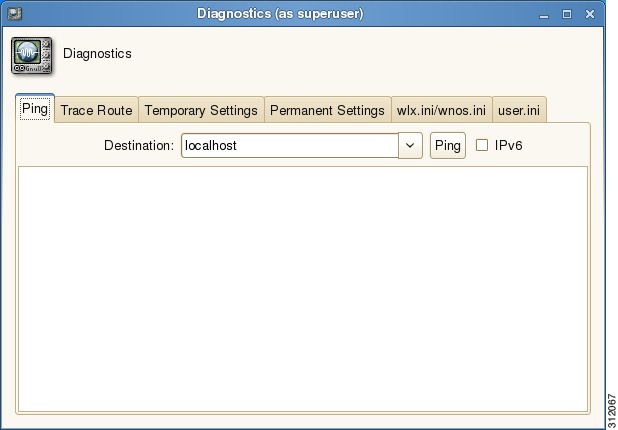The image size is (618, 430).
Task: Maximize the Diagnostics window
Action: pyautogui.click(x=567, y=15)
